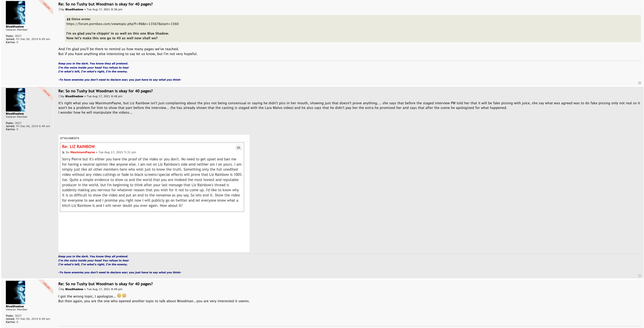The width and height of the screenshot is (644, 328).
Task: Open the forum.pornbox.com URL in Eloise's quote
Action: (x=122, y=24)
